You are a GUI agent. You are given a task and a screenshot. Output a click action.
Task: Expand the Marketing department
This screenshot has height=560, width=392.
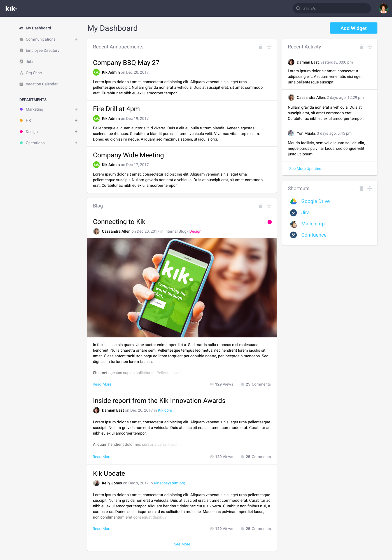[76, 109]
